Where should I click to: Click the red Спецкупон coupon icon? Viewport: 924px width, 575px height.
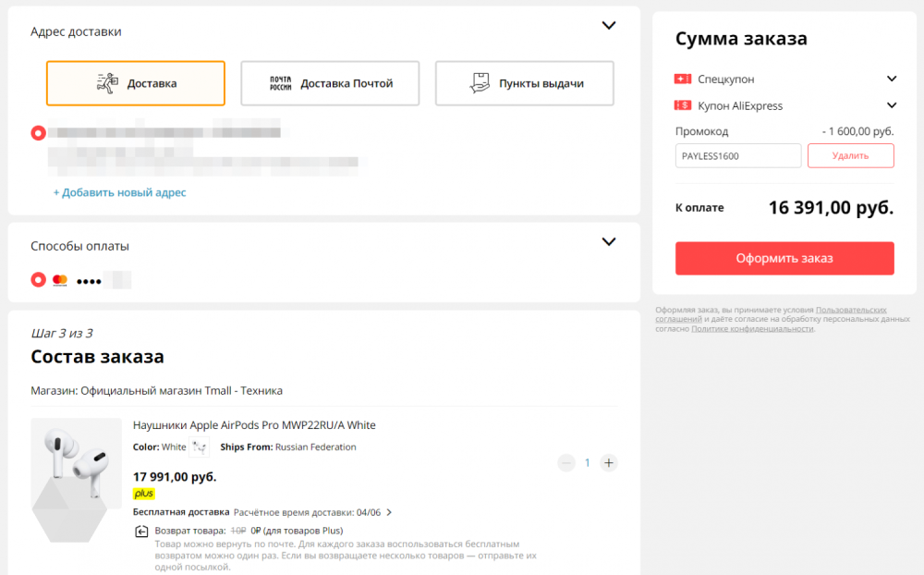683,79
